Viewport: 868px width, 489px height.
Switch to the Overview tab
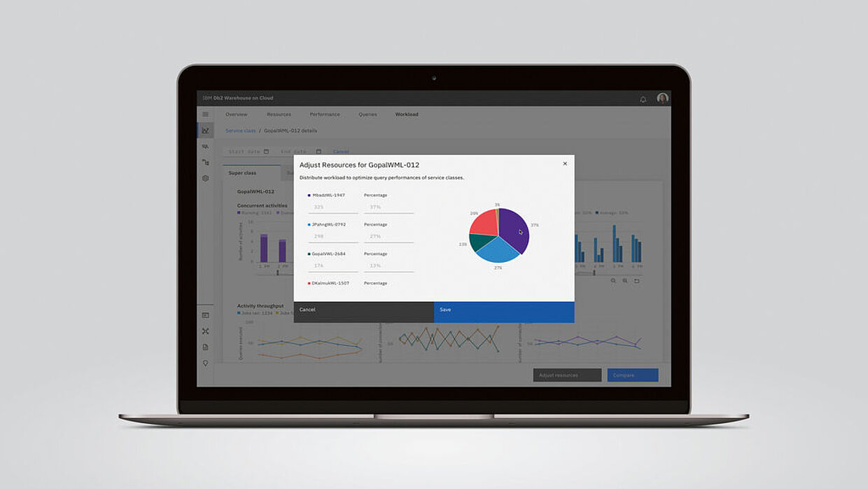tap(236, 114)
